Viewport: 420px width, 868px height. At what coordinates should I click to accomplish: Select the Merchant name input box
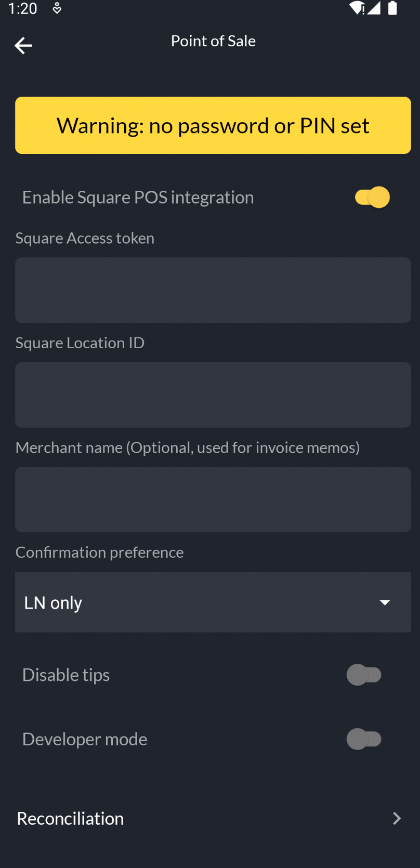click(x=213, y=499)
